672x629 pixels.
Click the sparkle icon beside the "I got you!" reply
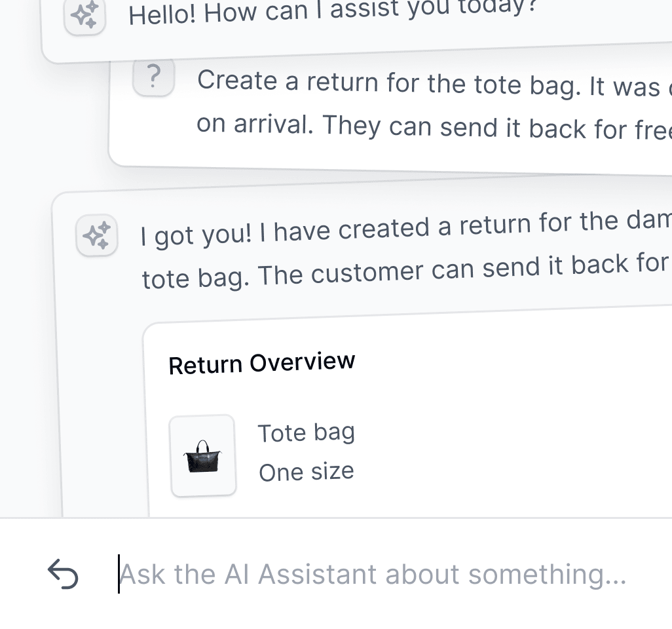(x=97, y=235)
